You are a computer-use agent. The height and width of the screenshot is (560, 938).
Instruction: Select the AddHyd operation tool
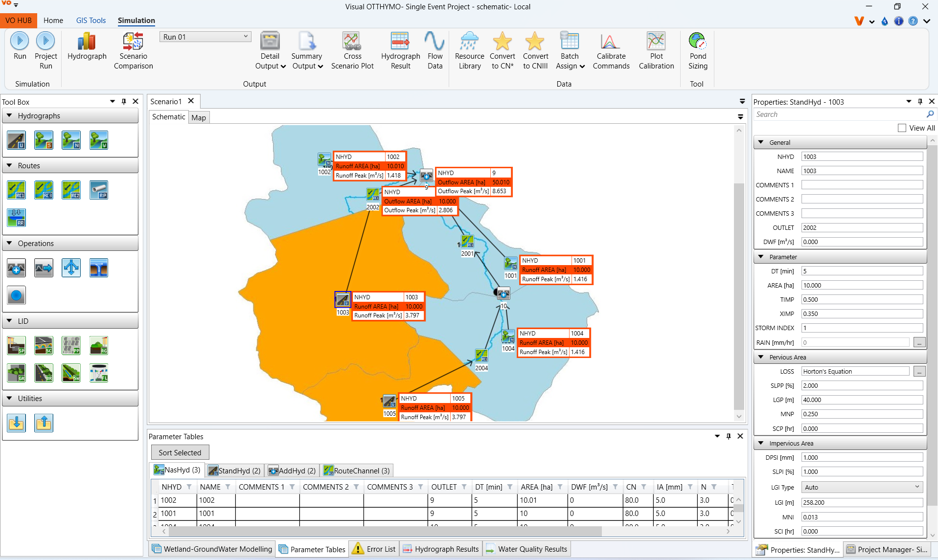coord(16,268)
